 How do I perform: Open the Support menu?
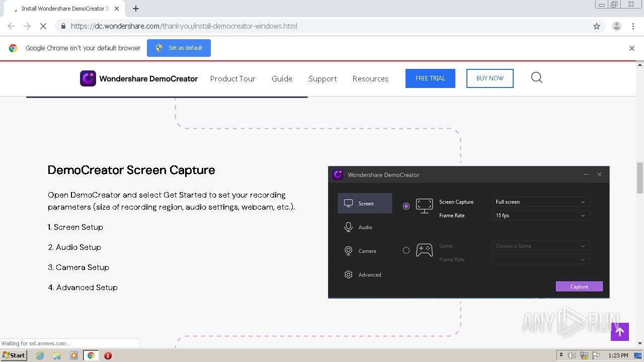tap(323, 78)
